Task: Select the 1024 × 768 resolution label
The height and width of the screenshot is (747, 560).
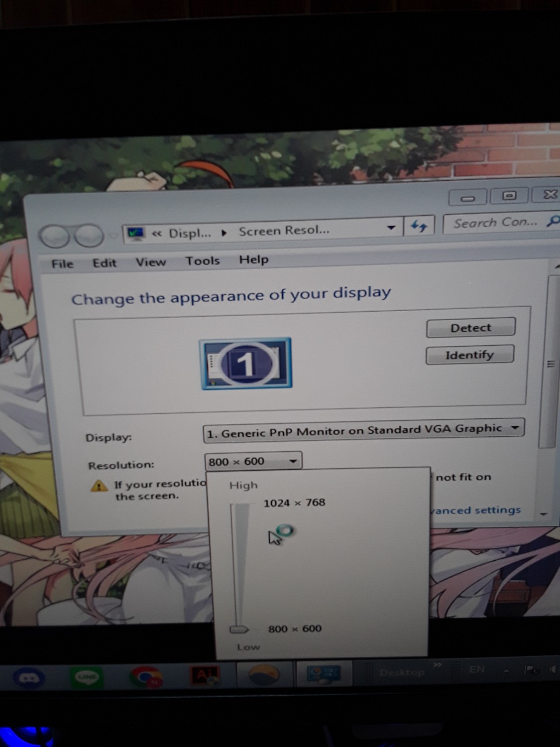Action: pos(294,502)
